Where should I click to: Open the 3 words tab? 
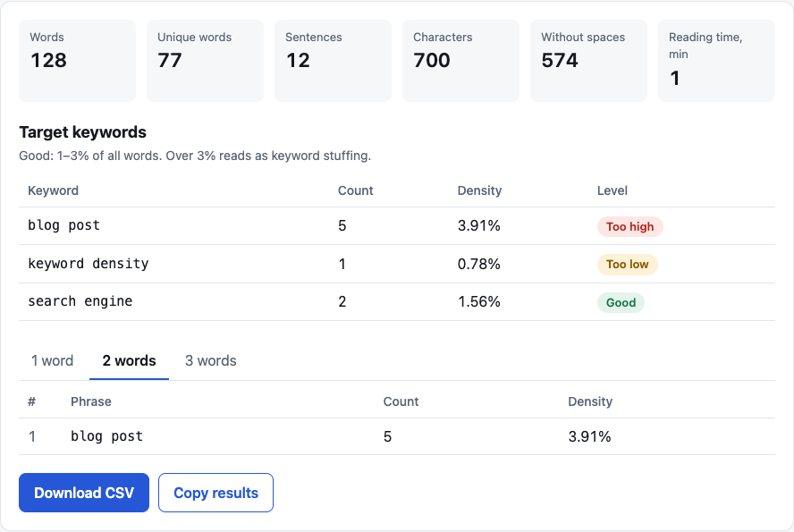211,361
